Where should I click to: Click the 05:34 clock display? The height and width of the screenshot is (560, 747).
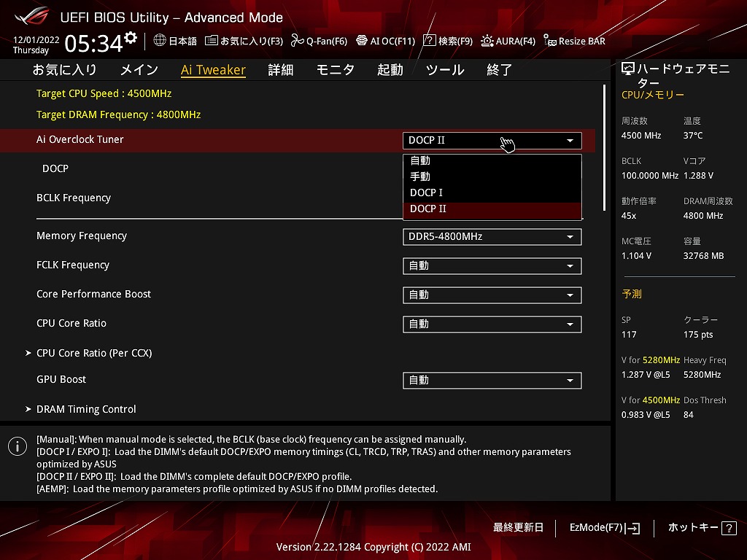[x=94, y=44]
